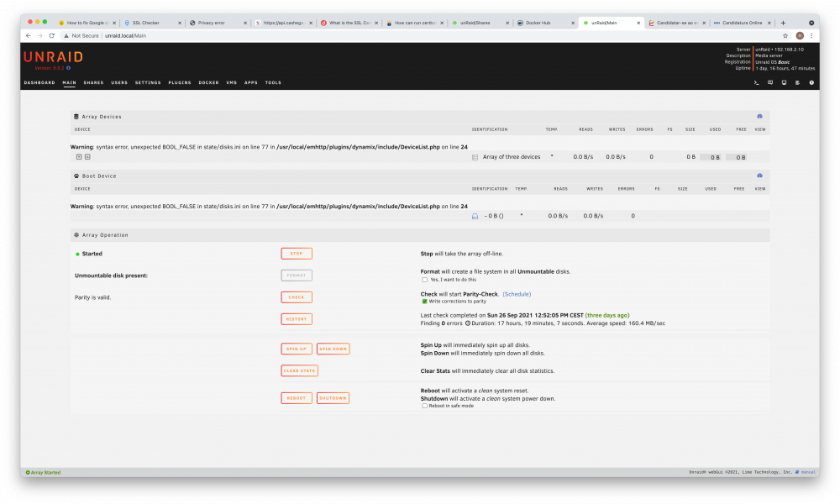
Task: Open the Docker menu
Action: coord(209,82)
